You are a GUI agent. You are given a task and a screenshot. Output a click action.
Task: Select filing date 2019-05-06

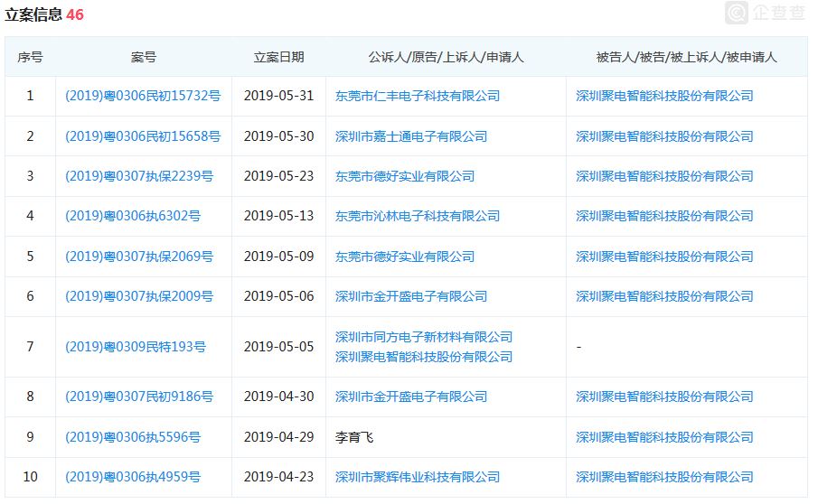pyautogui.click(x=278, y=296)
